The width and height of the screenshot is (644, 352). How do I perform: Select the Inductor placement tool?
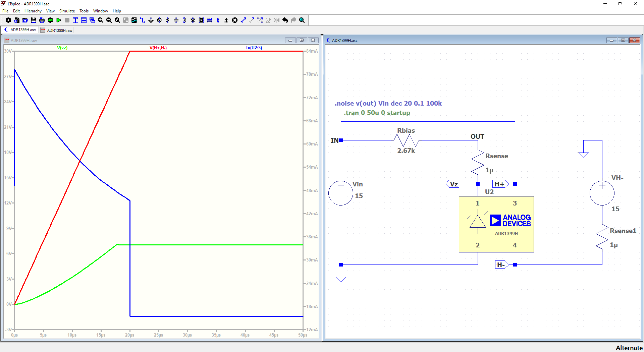pos(184,20)
